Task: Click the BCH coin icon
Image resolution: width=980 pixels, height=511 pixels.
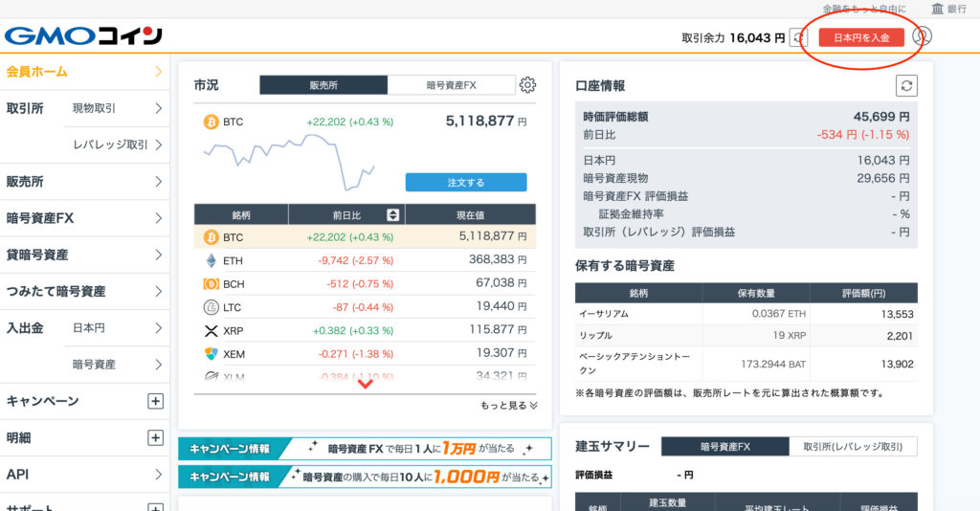Action: coord(212,283)
